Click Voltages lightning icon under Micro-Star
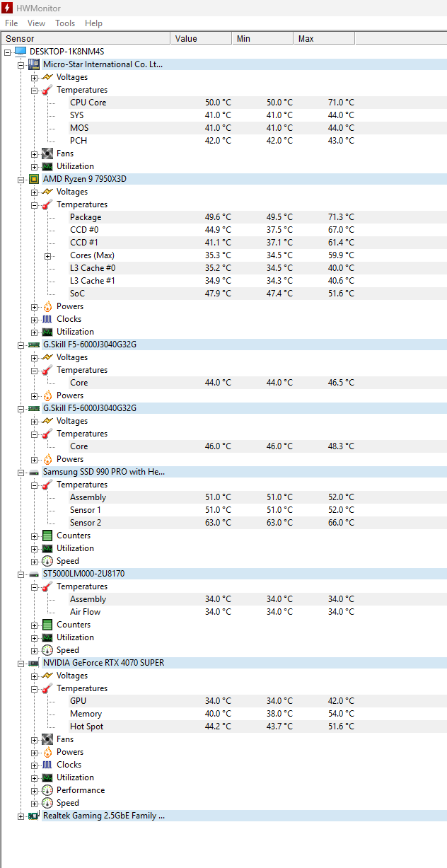447x868 pixels. 47,77
